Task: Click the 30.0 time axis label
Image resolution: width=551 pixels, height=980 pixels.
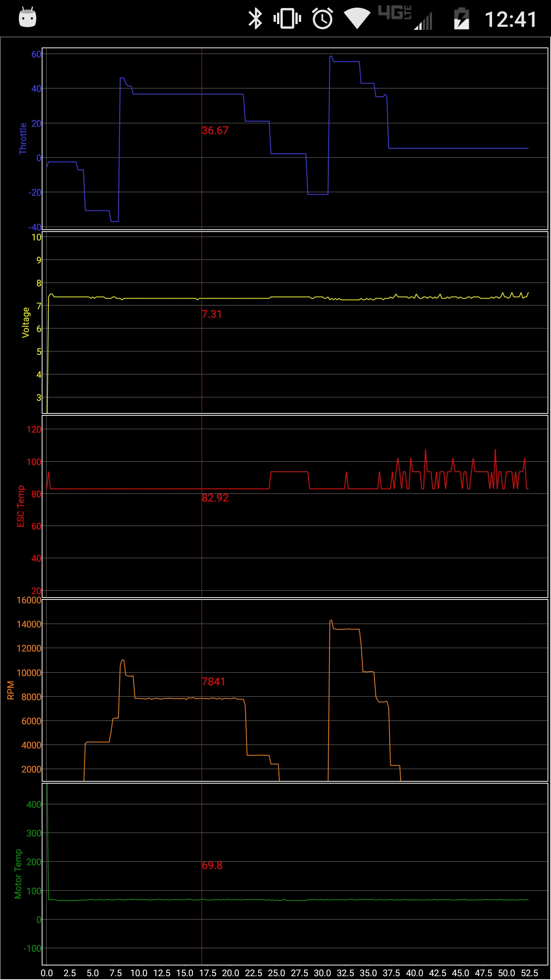Action: click(322, 973)
